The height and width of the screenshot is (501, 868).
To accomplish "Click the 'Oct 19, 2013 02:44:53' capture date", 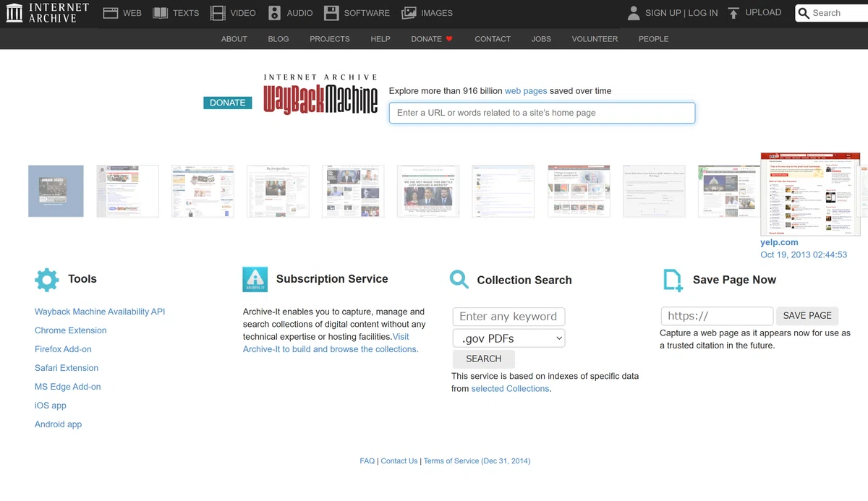I will pyautogui.click(x=804, y=255).
